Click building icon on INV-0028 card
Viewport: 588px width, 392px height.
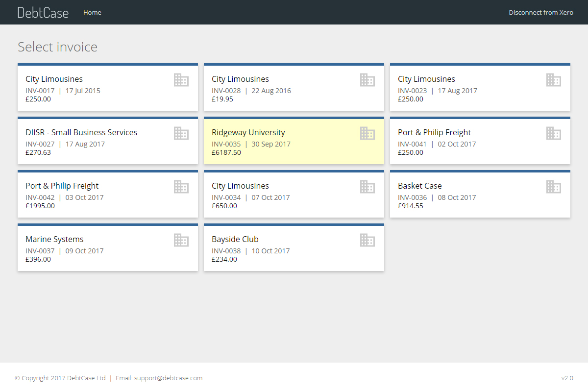(367, 80)
